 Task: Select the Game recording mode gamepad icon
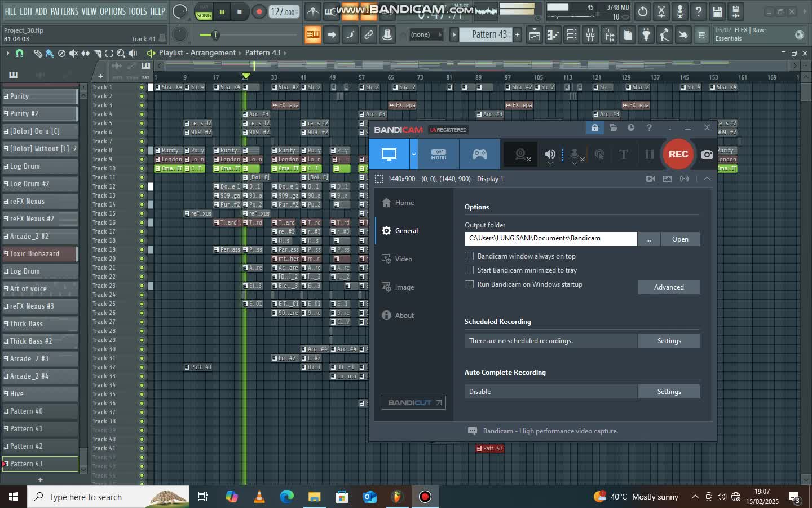479,154
